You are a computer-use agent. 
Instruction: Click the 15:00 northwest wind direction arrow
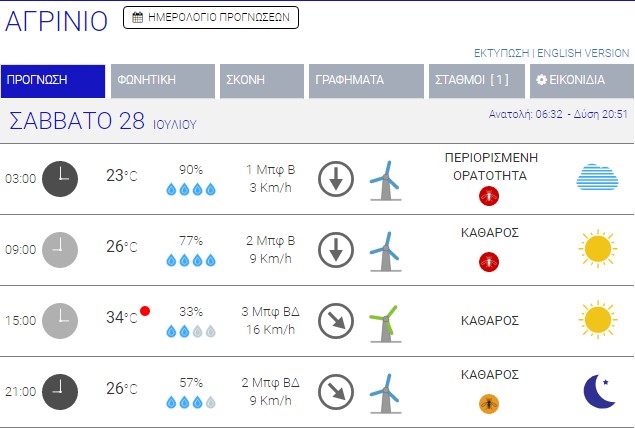(336, 320)
